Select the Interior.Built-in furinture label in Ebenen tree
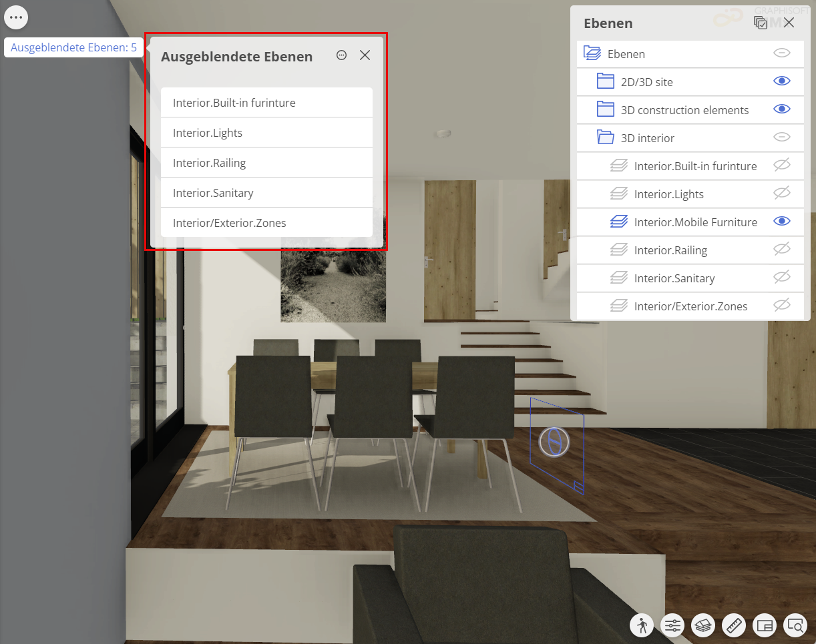The width and height of the screenshot is (816, 644). 696,166
